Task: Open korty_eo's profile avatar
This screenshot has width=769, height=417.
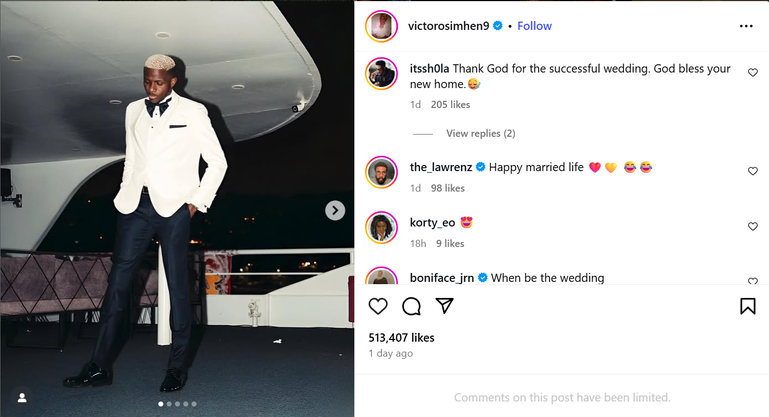Action: 382,227
